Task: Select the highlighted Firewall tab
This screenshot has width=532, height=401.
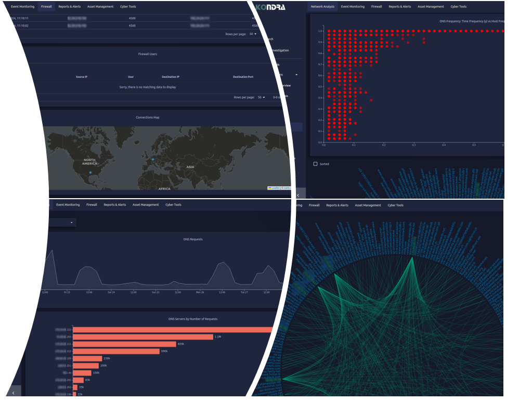Action: 47,7
